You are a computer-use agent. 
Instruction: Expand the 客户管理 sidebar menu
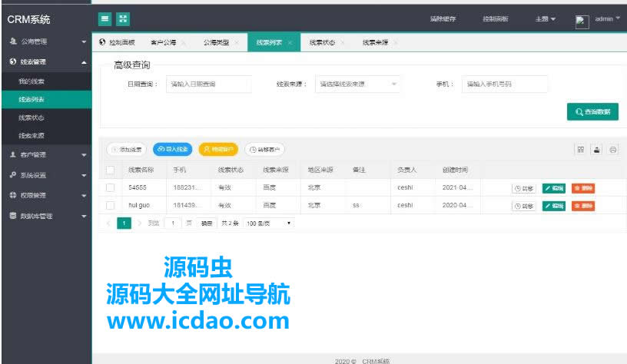[x=47, y=154]
